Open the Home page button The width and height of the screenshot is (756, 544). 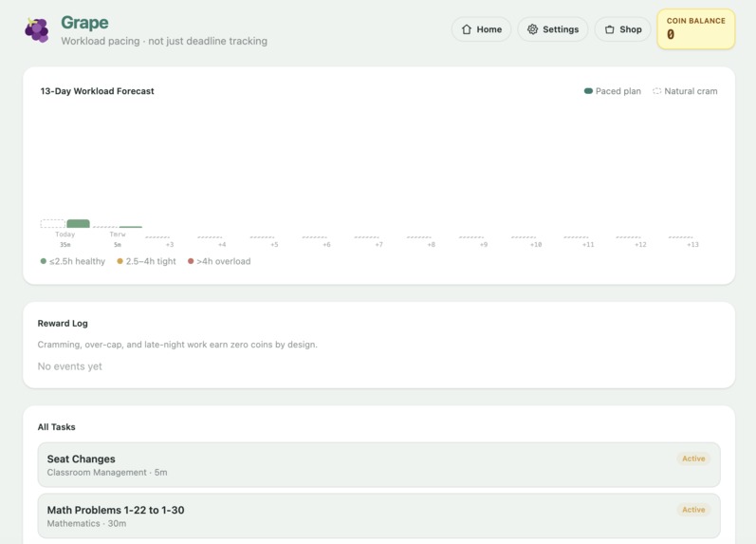coord(481,29)
